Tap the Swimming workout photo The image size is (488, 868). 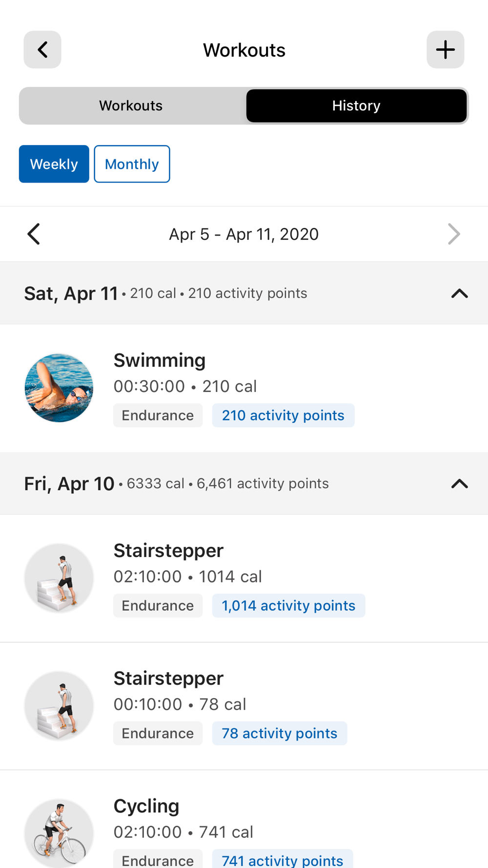pyautogui.click(x=59, y=388)
